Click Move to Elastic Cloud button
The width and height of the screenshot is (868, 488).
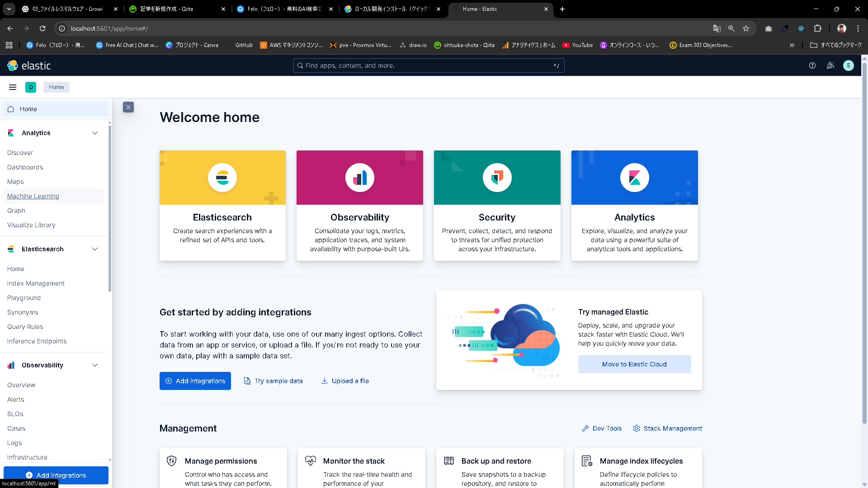pyautogui.click(x=634, y=364)
